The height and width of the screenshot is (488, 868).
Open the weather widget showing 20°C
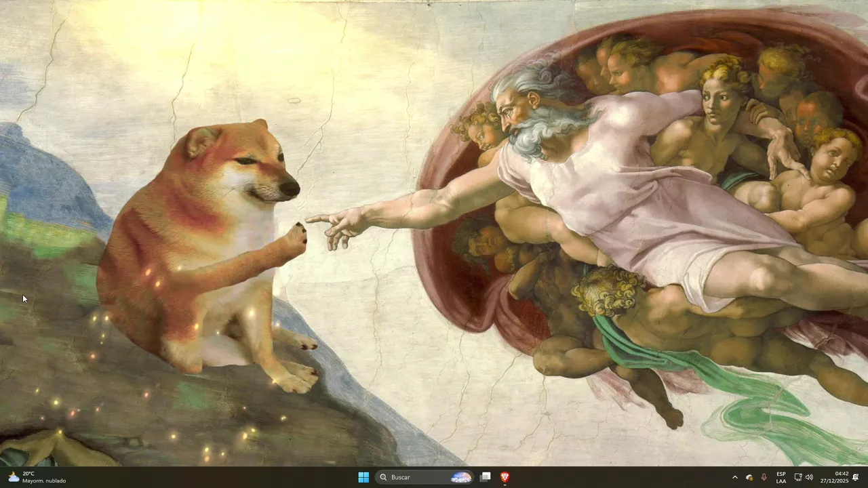click(x=37, y=477)
